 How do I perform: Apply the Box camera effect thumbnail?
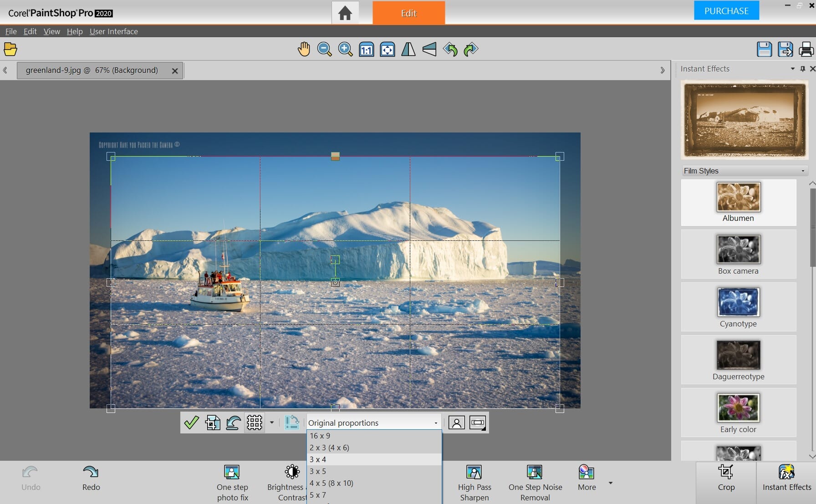click(x=738, y=255)
